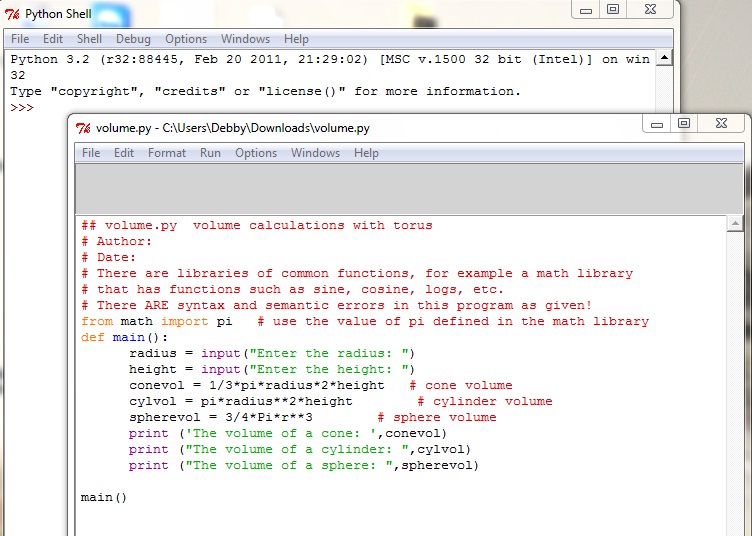Click the '# cone volume' comment
752x536 pixels.
coord(461,385)
